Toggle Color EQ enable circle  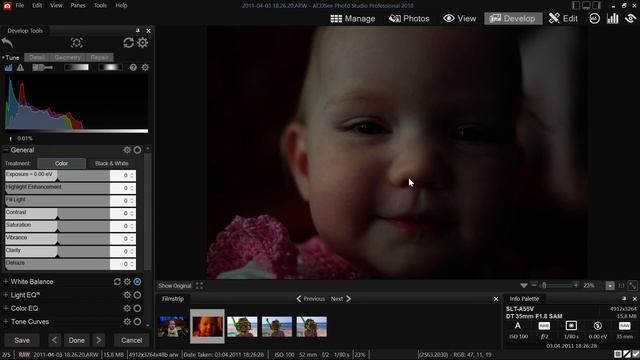pos(138,308)
